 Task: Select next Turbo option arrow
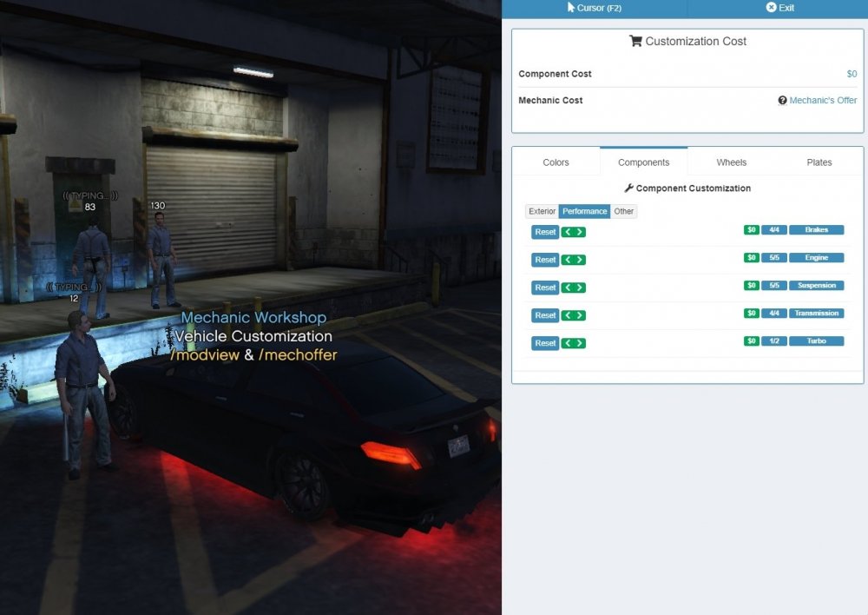coord(580,343)
